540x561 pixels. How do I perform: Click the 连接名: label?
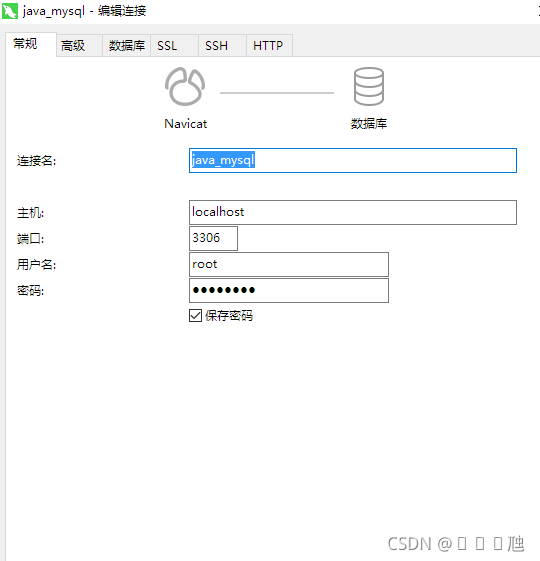pos(37,161)
